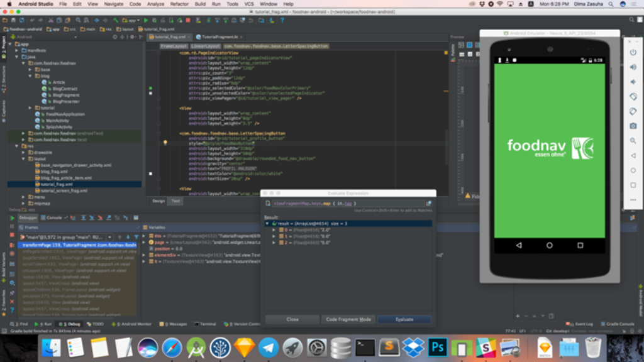The width and height of the screenshot is (644, 362).
Task: Switch to the Design tab
Action: click(158, 201)
